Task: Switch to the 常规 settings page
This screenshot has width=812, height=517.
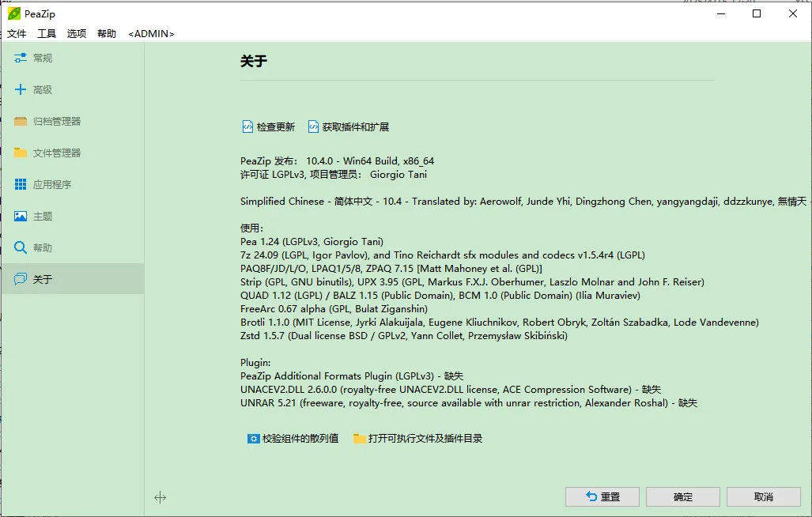Action: [x=73, y=58]
